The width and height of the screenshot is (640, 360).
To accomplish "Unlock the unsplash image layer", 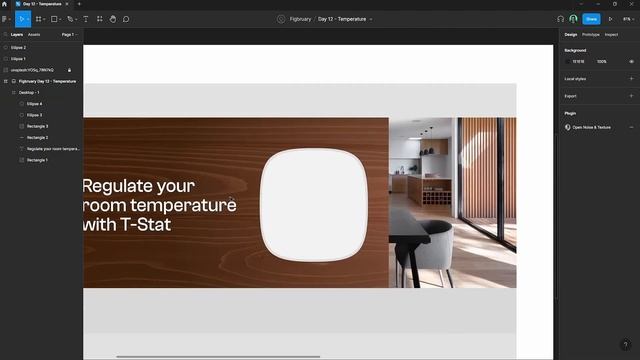I will pyautogui.click(x=69, y=70).
